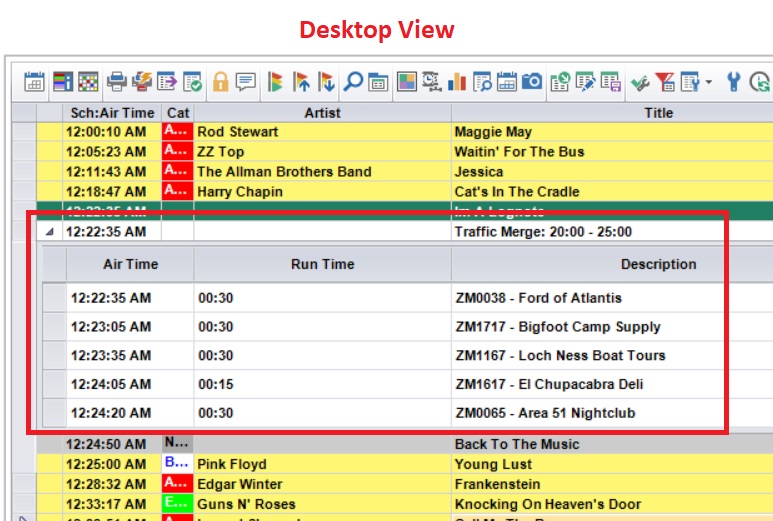Viewport: 773px width, 521px height.
Task: Click the clock with green refresh icon
Action: (760, 82)
